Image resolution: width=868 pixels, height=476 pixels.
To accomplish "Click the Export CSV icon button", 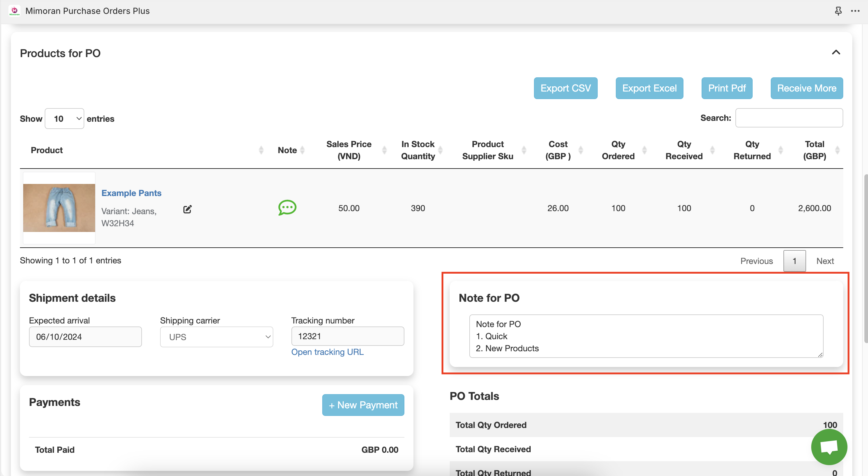I will pos(565,88).
